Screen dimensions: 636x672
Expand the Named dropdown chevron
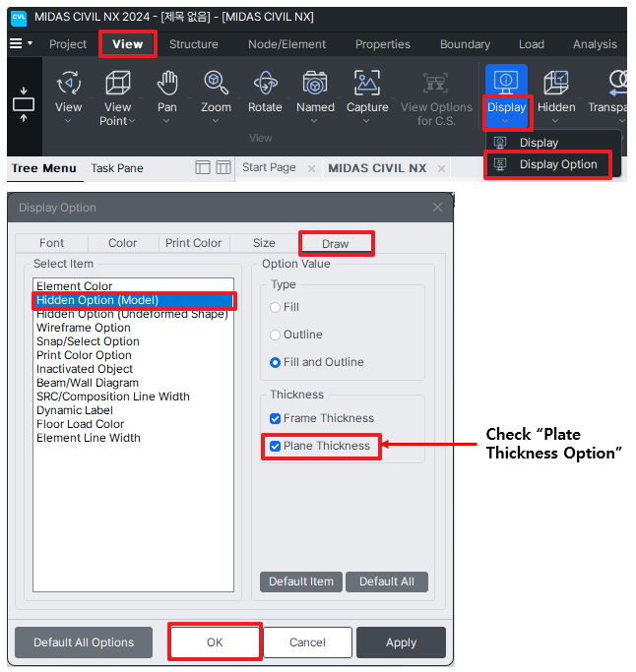tap(314, 121)
